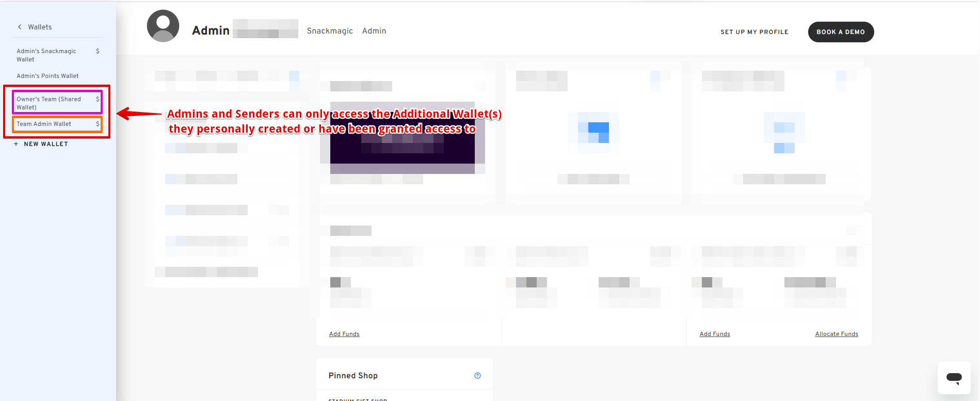Open the chat widget bubble

(954, 378)
